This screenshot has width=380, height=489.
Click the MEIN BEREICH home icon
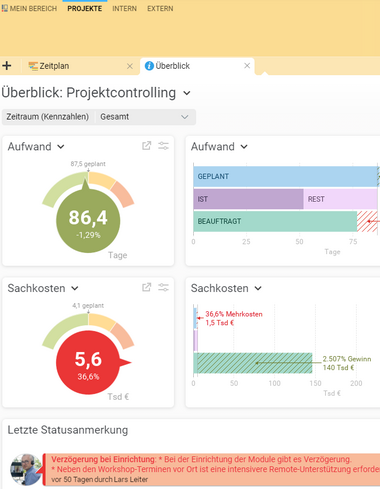pos(5,8)
